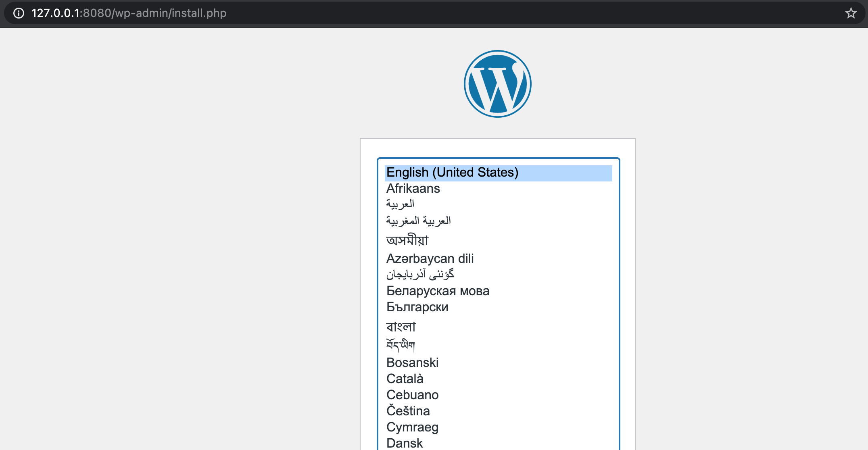
Task: Select Cebuano language option
Action: (x=412, y=395)
